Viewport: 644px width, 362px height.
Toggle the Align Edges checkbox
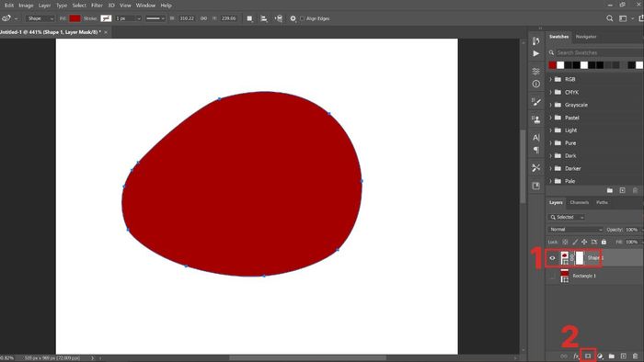coord(303,18)
